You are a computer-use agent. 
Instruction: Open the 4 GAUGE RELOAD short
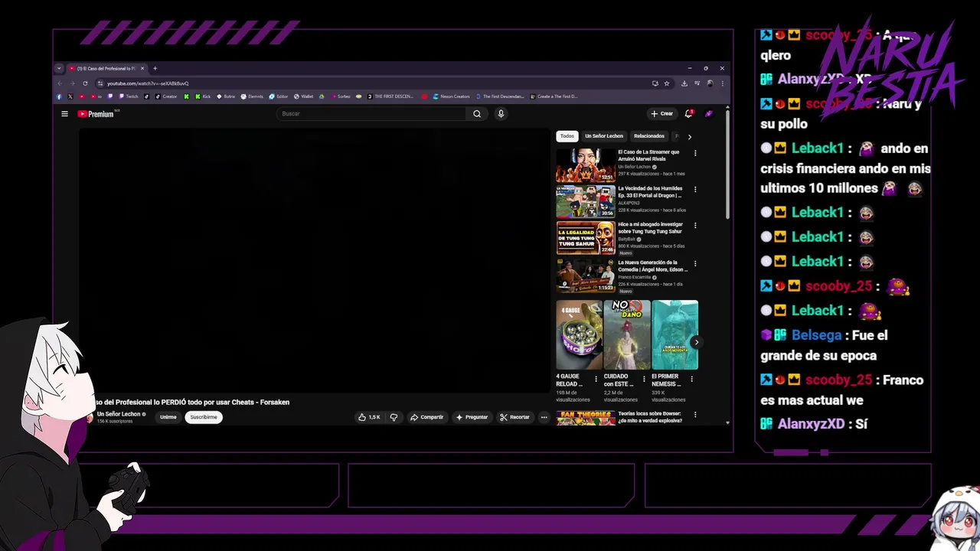579,334
